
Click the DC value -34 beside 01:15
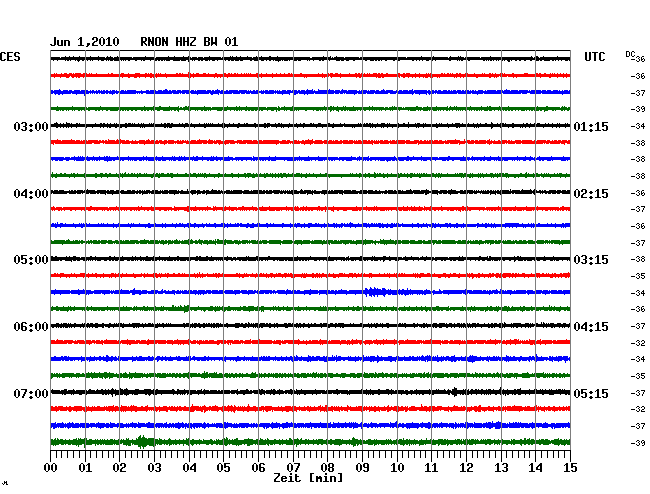[x=638, y=126]
